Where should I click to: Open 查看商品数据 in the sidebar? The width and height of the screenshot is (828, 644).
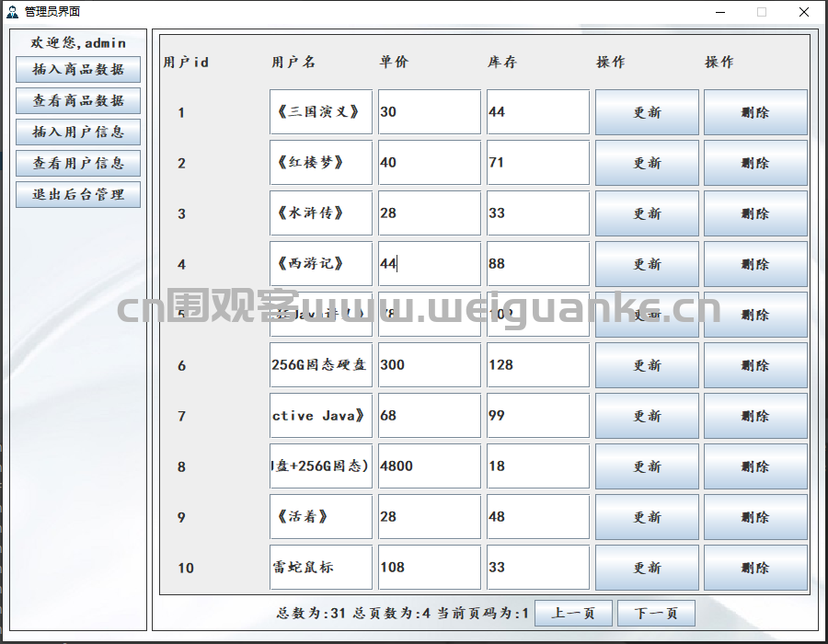78,100
